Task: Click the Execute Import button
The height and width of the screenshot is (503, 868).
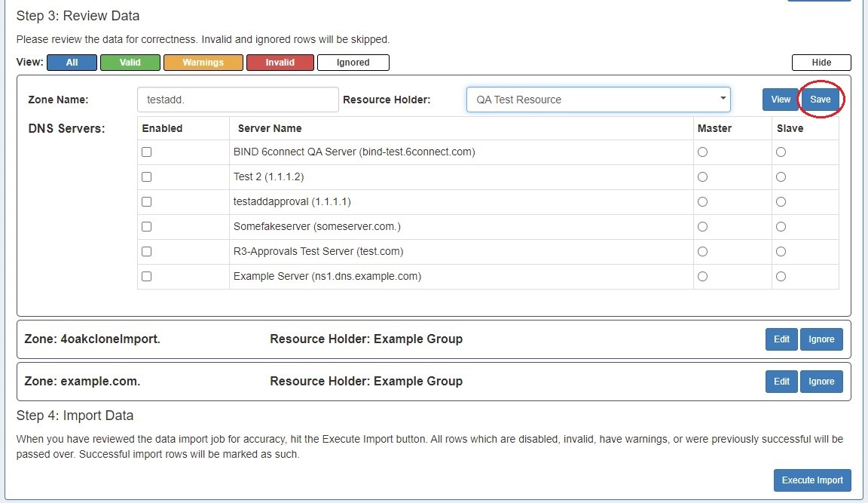Action: point(812,480)
